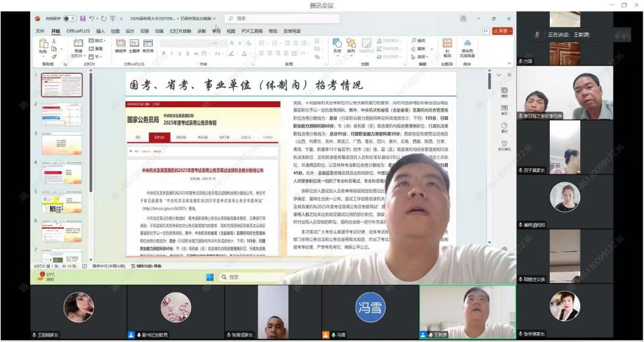Click 保存到百度网盘 cloud save icon
644x342 pixels.
(x=467, y=47)
